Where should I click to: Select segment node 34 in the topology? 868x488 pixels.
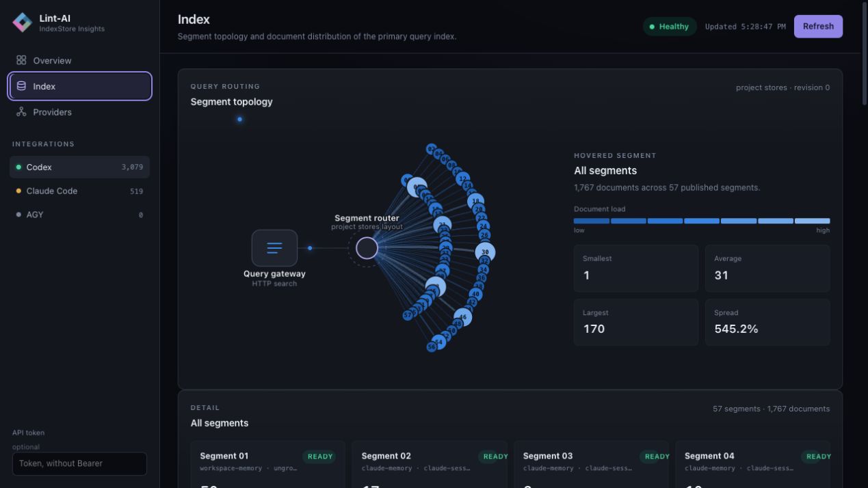pos(483,270)
